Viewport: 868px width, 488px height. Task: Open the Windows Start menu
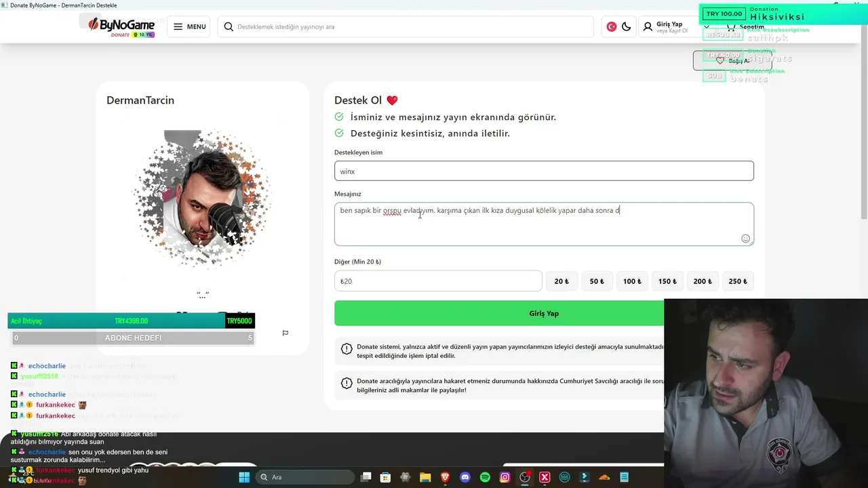[244, 477]
